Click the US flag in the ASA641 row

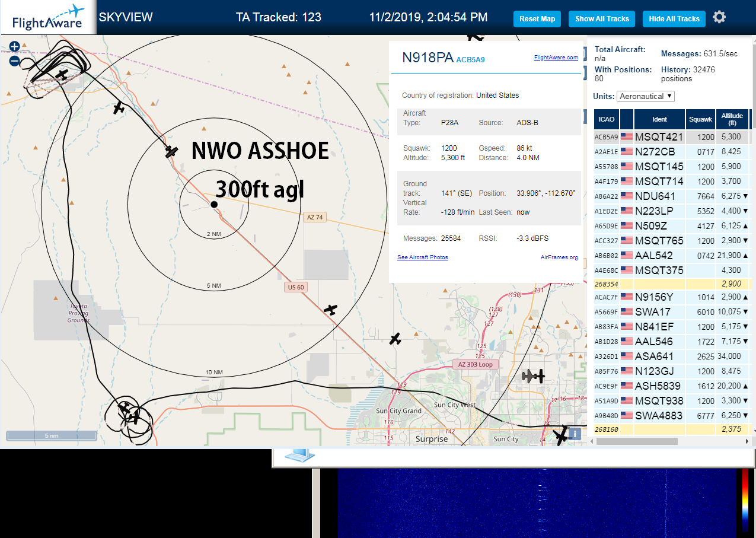627,356
